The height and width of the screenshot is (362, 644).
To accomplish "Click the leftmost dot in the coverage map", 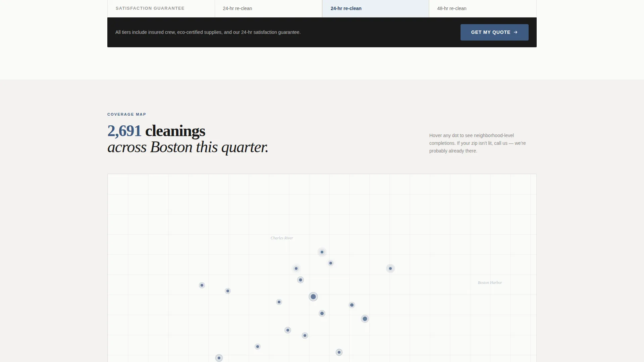I will point(202,285).
